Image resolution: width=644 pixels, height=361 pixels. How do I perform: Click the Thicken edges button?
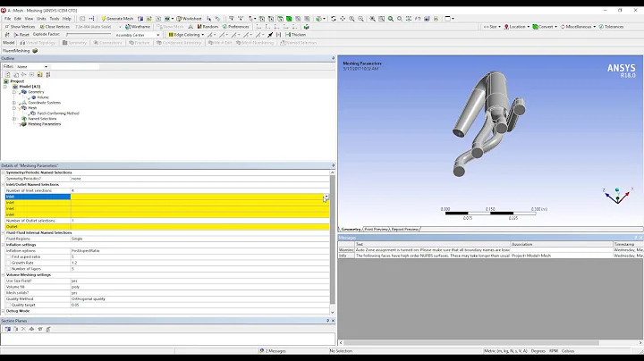point(296,35)
